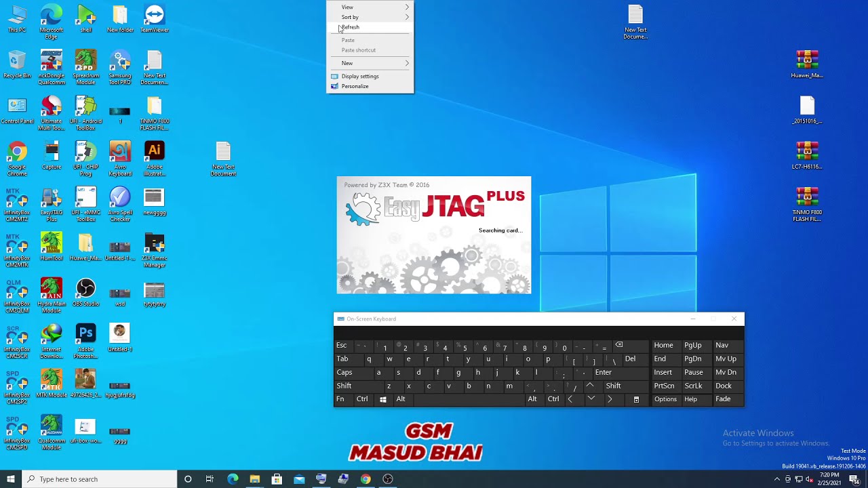
Task: Click the Dock key on On-Screen Keyboard
Action: pos(728,386)
